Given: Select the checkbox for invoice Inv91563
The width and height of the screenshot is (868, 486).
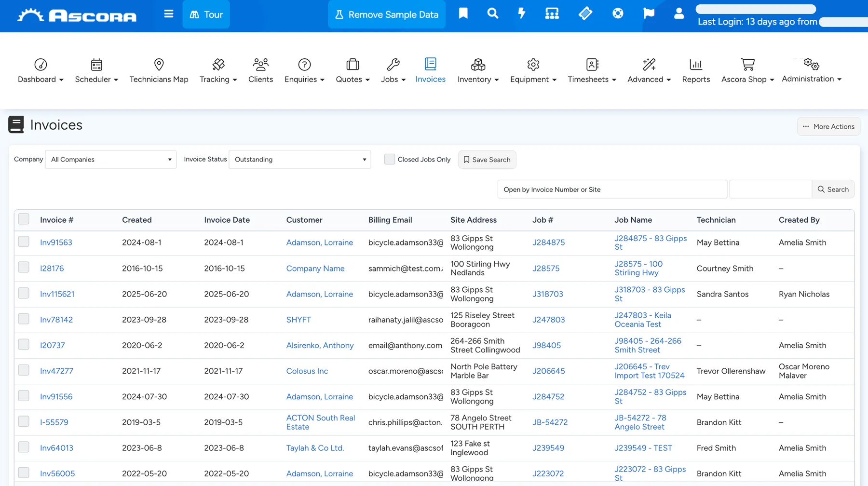Looking at the screenshot, I should pyautogui.click(x=24, y=242).
